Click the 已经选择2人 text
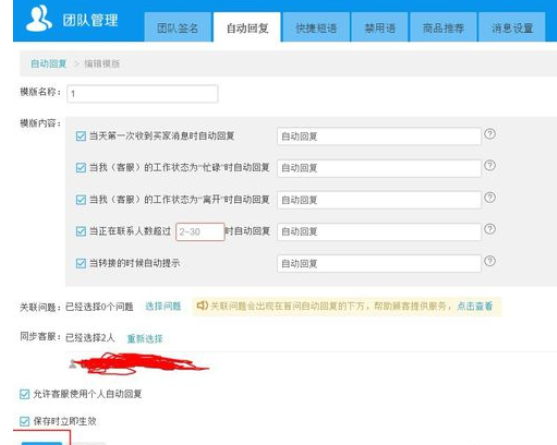The width and height of the screenshot is (557, 445). [90, 337]
